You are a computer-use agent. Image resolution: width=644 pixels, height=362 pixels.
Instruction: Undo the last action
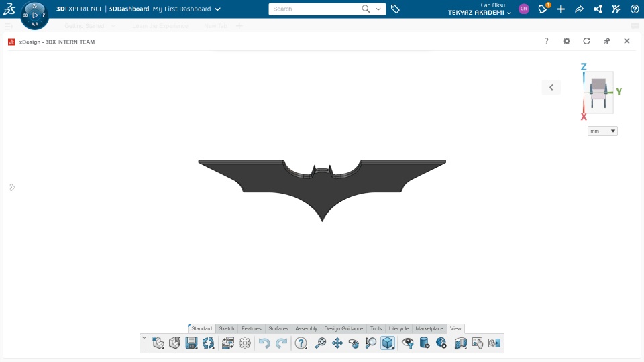(x=264, y=343)
